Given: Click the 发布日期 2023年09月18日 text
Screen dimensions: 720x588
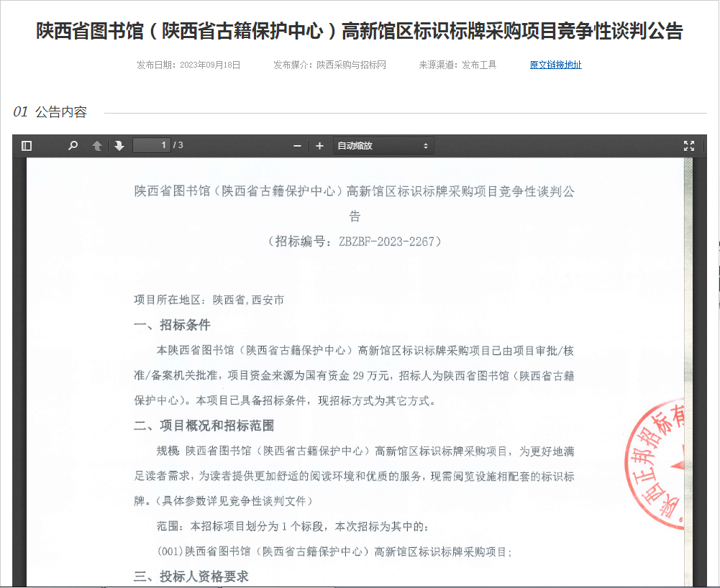Looking at the screenshot, I should [188, 65].
